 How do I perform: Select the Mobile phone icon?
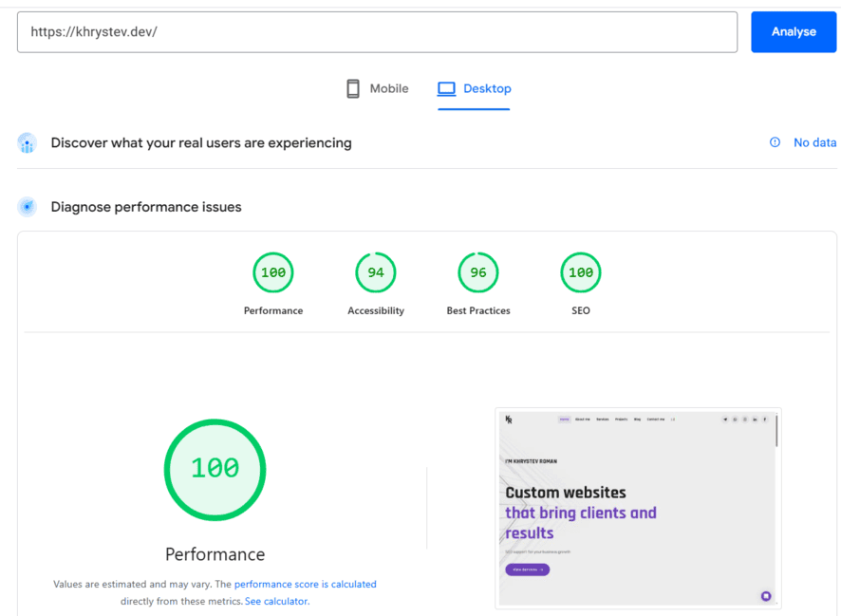[x=354, y=87]
